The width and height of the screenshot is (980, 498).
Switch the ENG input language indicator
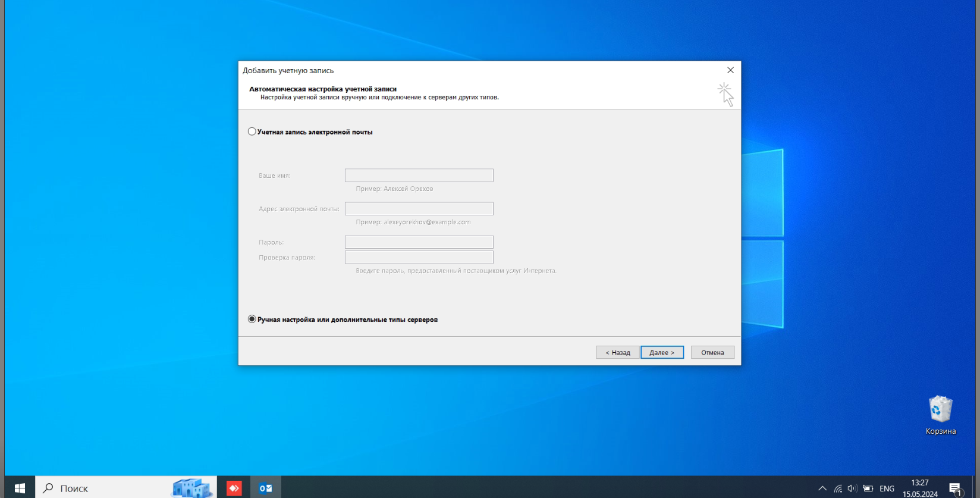point(887,488)
